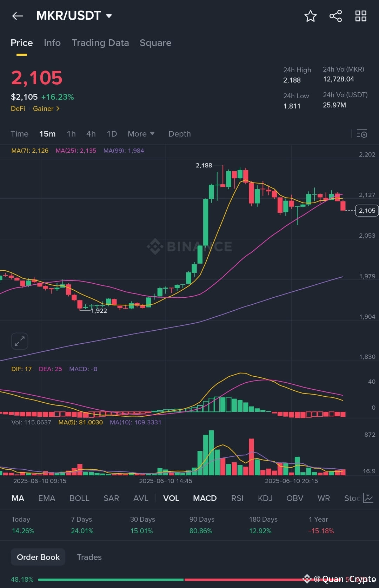Select the Trades button
379x588 pixels.
89,557
